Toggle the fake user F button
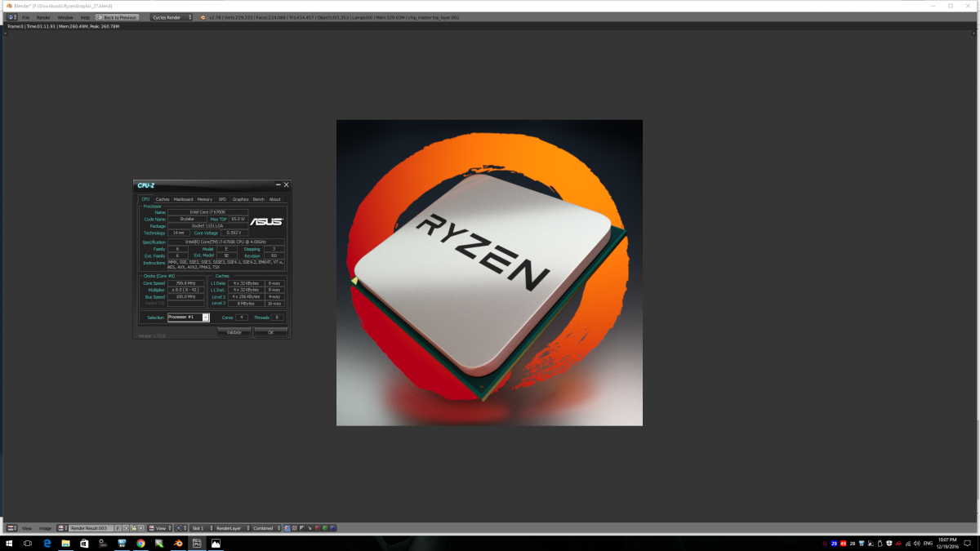This screenshot has width=980, height=551. click(118, 528)
